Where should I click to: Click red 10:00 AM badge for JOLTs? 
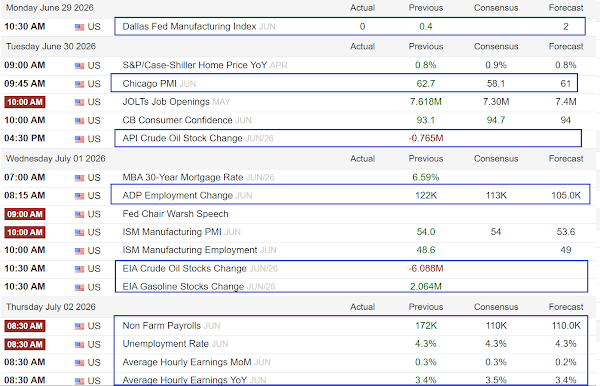(x=25, y=102)
